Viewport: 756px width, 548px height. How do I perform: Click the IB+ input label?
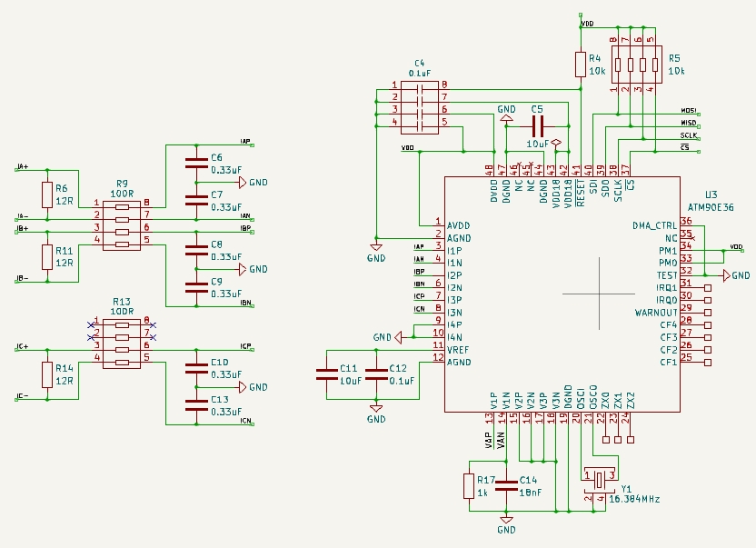coord(23,228)
